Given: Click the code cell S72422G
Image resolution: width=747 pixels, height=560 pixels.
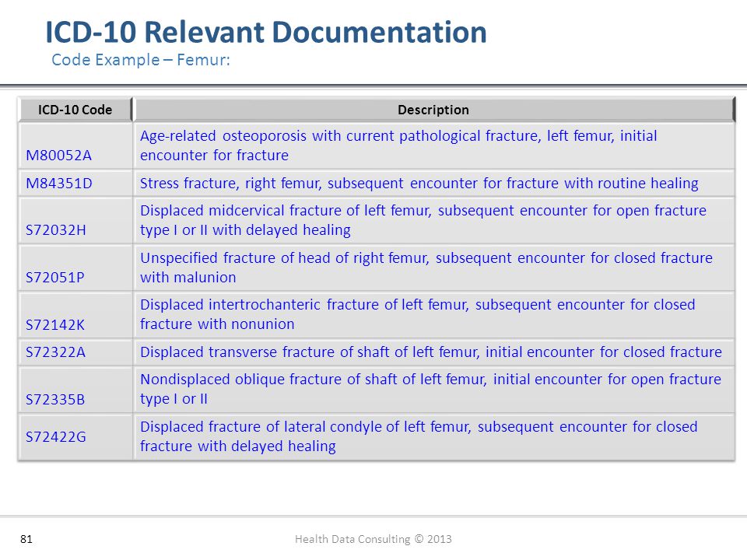Looking at the screenshot, I should coord(75,436).
